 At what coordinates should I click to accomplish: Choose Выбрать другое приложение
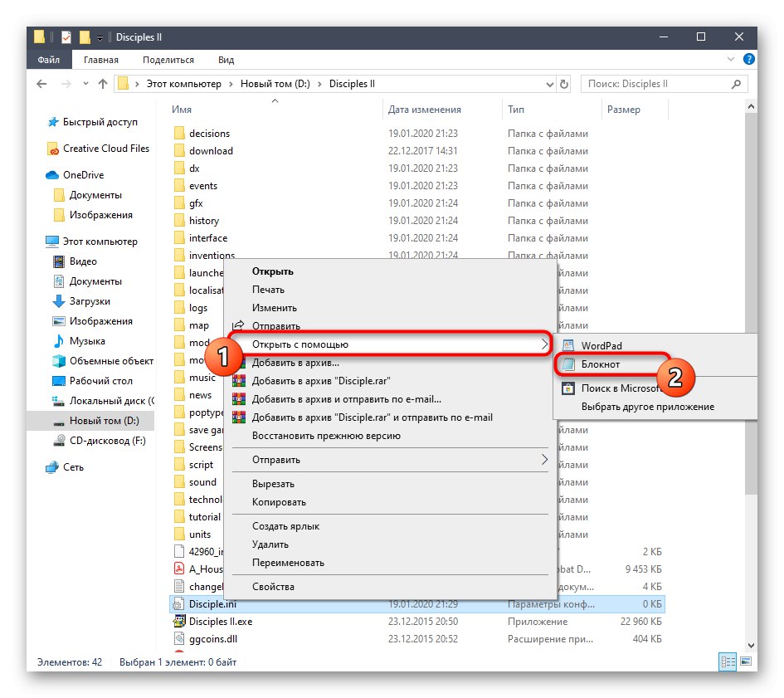tap(647, 407)
